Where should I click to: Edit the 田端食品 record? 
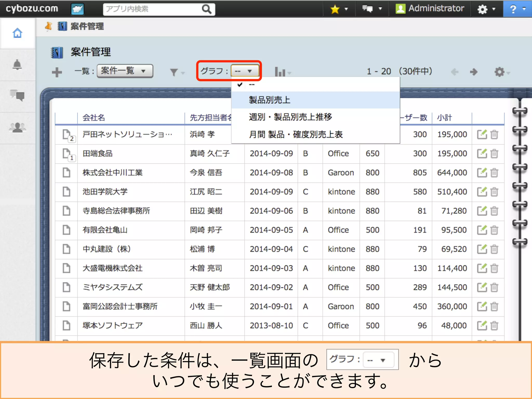[x=482, y=153]
